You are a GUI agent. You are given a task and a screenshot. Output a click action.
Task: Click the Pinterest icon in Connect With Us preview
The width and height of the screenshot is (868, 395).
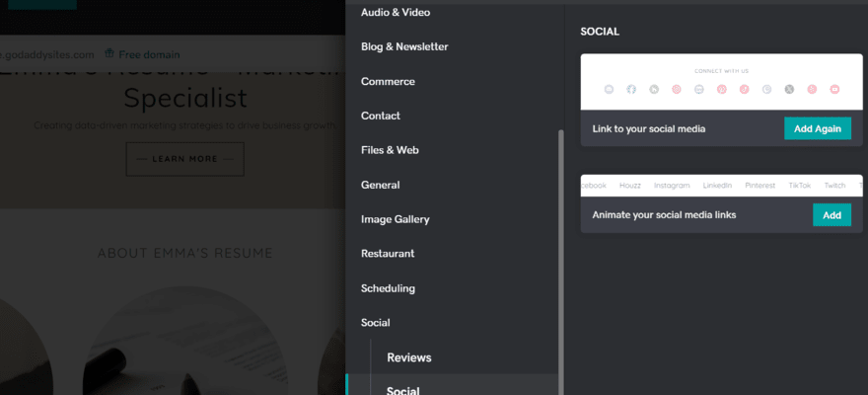click(x=722, y=89)
